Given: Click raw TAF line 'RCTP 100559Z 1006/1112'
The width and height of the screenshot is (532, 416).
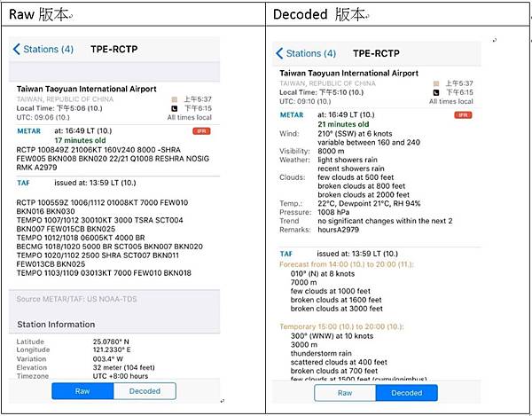Looking at the screenshot, I should pyautogui.click(x=102, y=202).
